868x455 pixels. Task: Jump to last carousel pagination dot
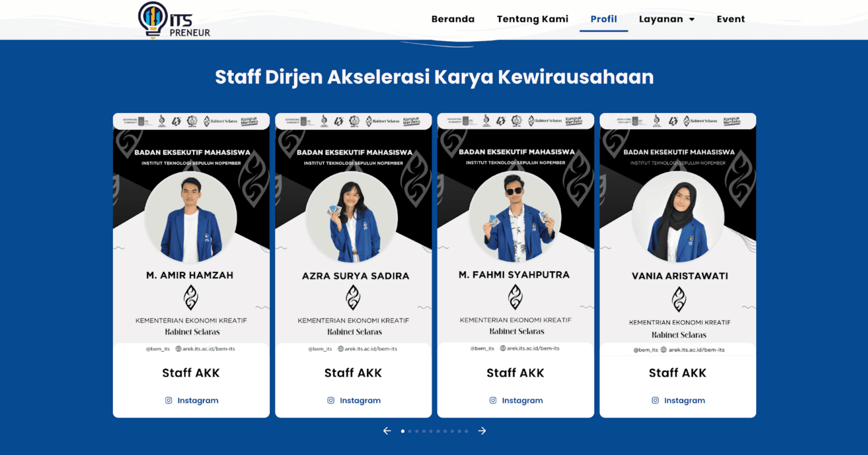click(466, 431)
